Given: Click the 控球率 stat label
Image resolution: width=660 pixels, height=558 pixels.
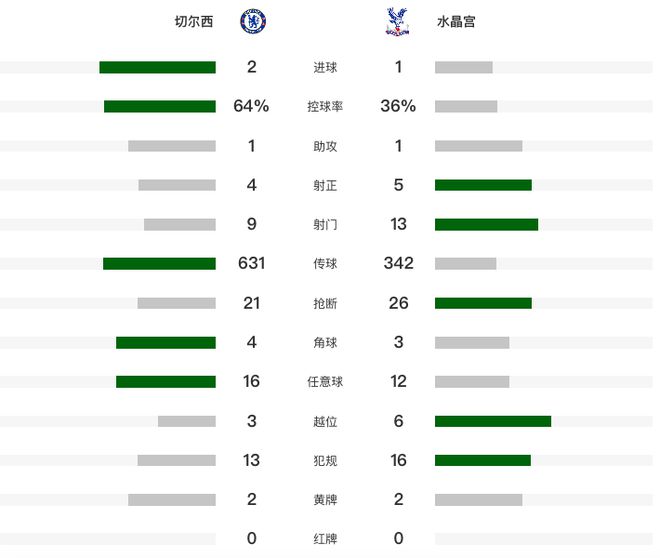Looking at the screenshot, I should [x=325, y=106].
